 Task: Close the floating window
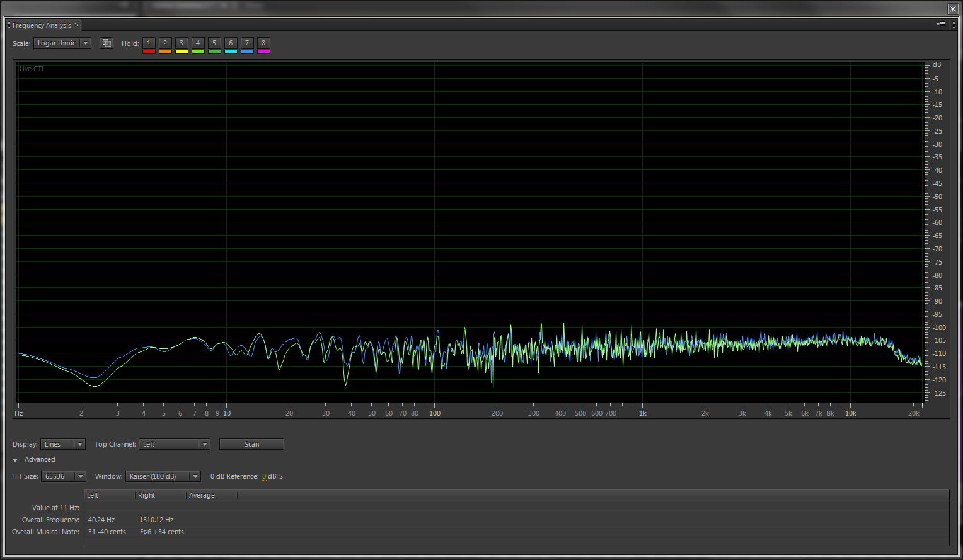coord(953,9)
